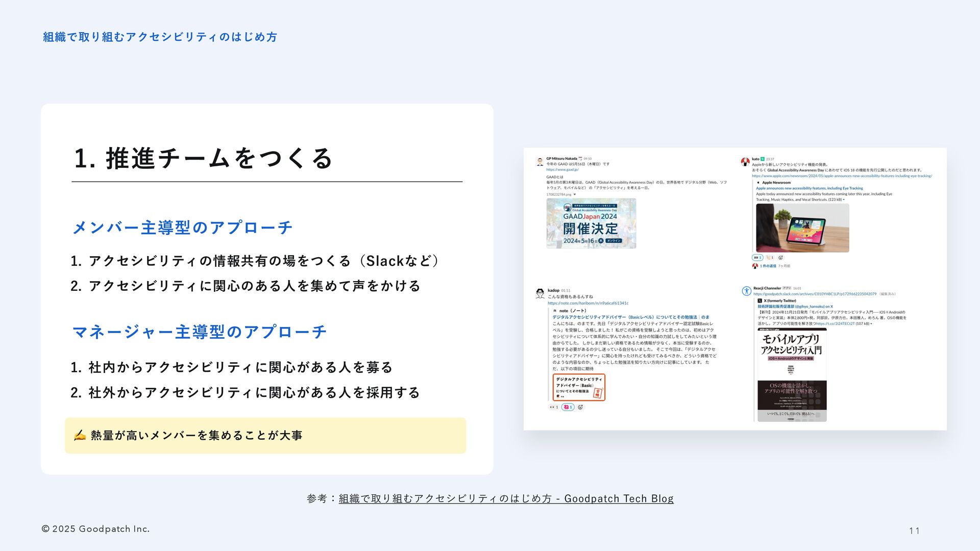
Task: Click the X (formerly Twitter) logo icon
Action: coord(759,301)
